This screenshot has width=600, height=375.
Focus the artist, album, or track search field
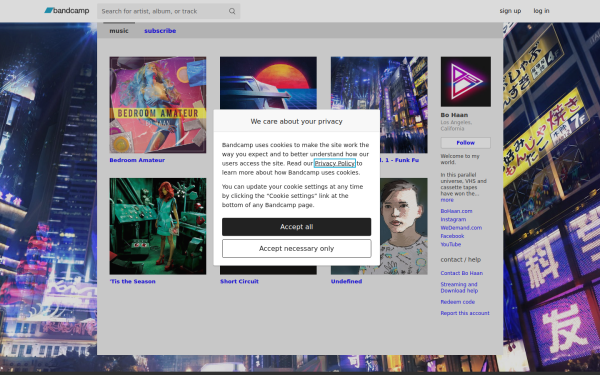pyautogui.click(x=168, y=11)
